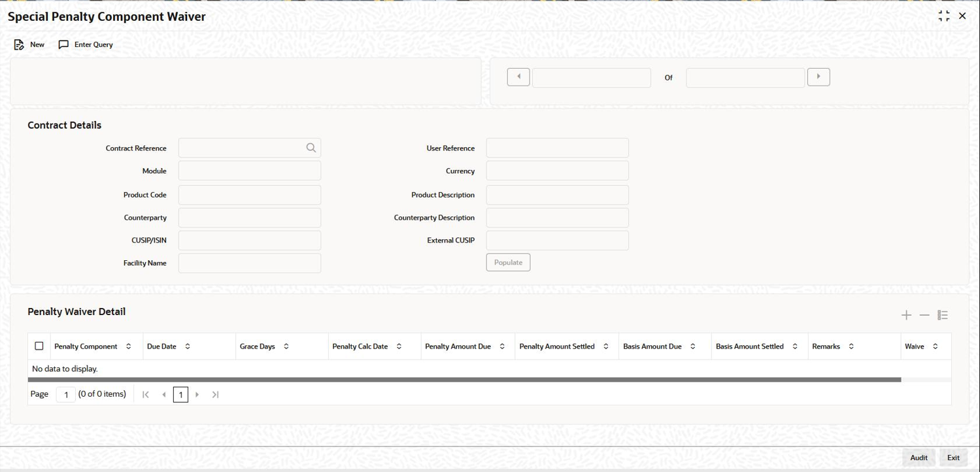Viewport: 980px width, 472px height.
Task: Click the Enter Query icon
Action: [x=63, y=44]
